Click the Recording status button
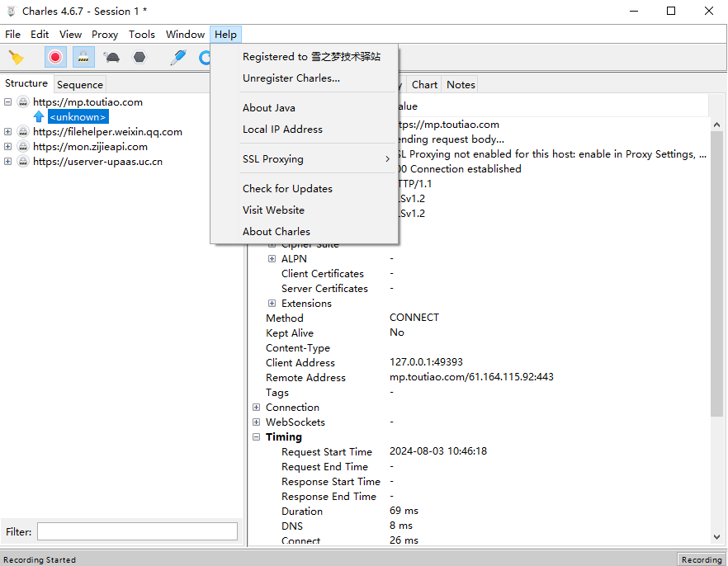This screenshot has width=728, height=566. pos(701,559)
